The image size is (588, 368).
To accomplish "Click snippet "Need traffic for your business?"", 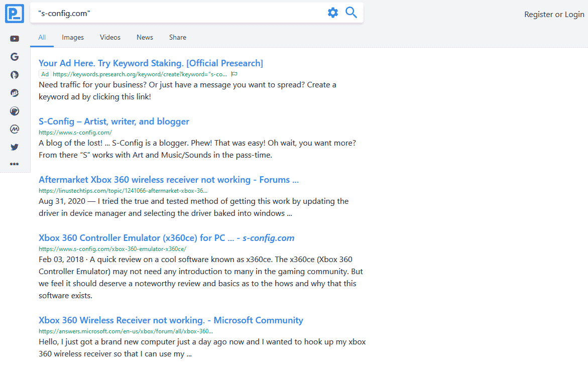I will 187,91.
